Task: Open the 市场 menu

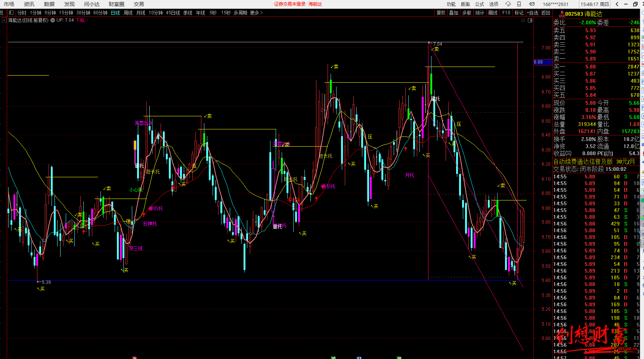Action: coord(9,4)
